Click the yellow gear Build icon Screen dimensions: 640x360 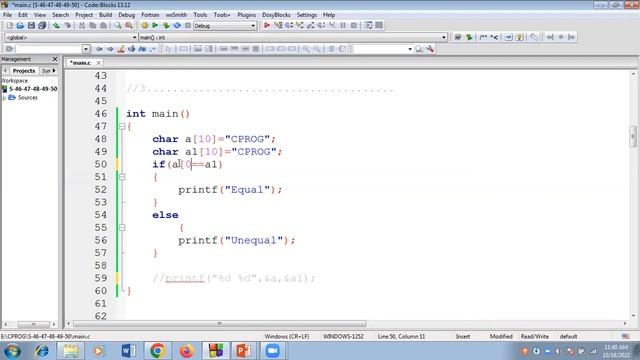click(x=144, y=25)
